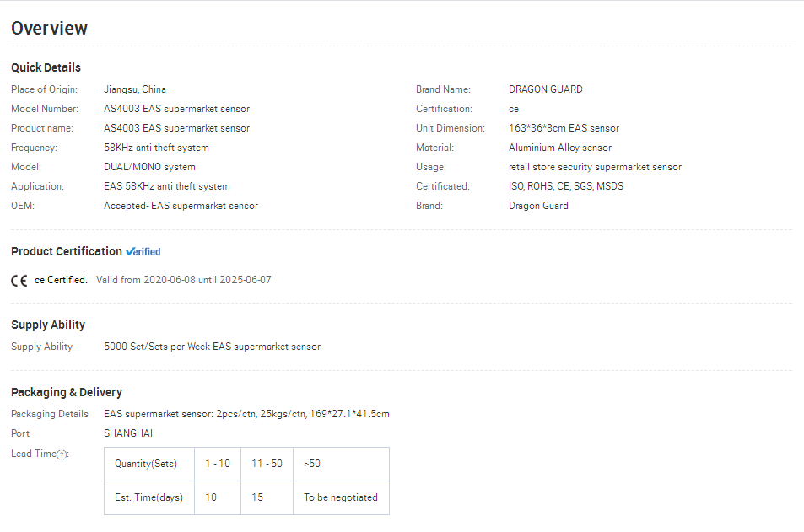Click the '1 - 10' quantity cell
Viewport: 804px width, 532px height.
pyautogui.click(x=218, y=464)
